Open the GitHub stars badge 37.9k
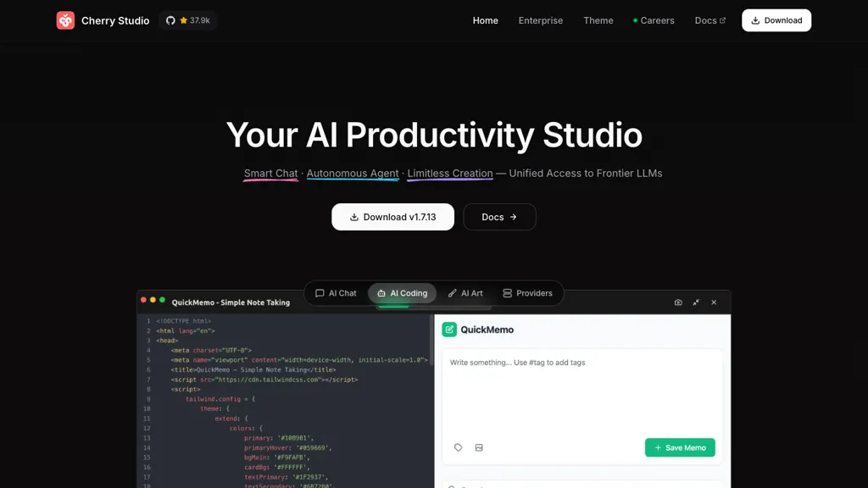The image size is (868, 488). (188, 20)
